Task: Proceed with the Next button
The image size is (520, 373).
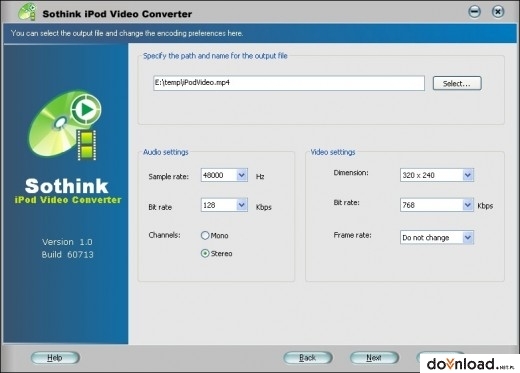Action: pyautogui.click(x=374, y=358)
